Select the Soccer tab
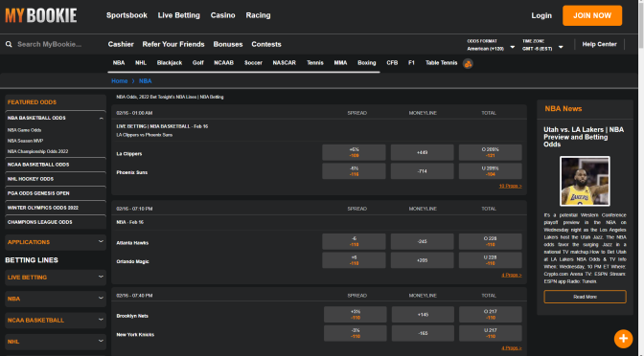The image size is (644, 356). (253, 63)
